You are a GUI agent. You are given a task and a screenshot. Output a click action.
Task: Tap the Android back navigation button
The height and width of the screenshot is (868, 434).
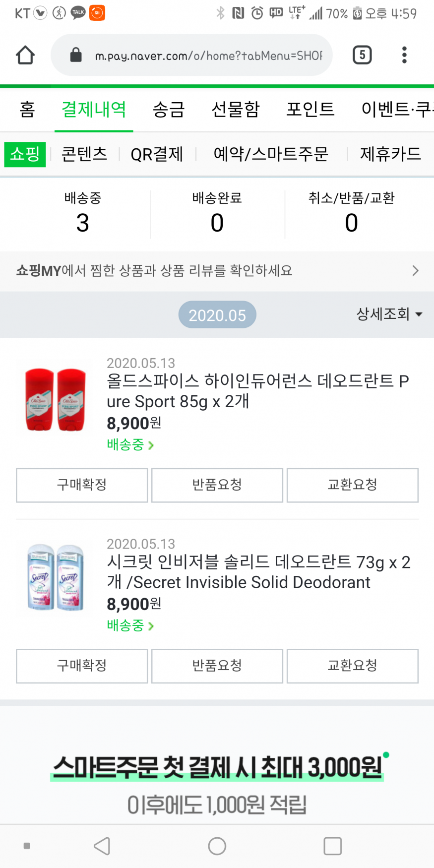coord(102,846)
